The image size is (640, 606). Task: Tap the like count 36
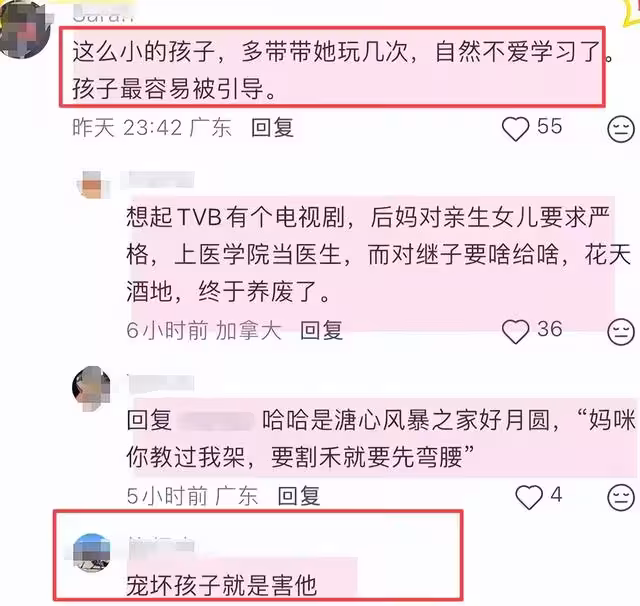coord(549,329)
